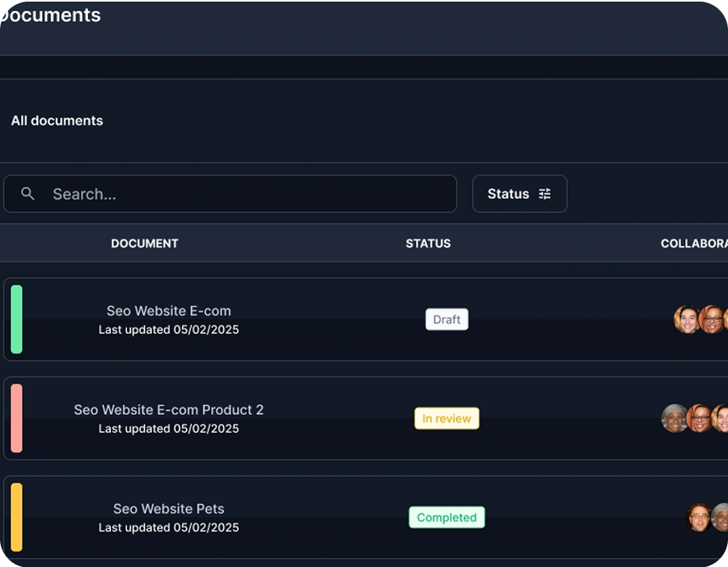Click the yellow color bar on Pets row
The height and width of the screenshot is (567, 728).
(x=17, y=518)
